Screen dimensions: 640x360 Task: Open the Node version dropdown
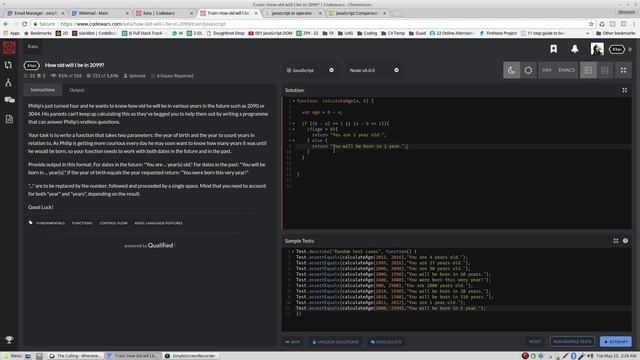(x=373, y=70)
